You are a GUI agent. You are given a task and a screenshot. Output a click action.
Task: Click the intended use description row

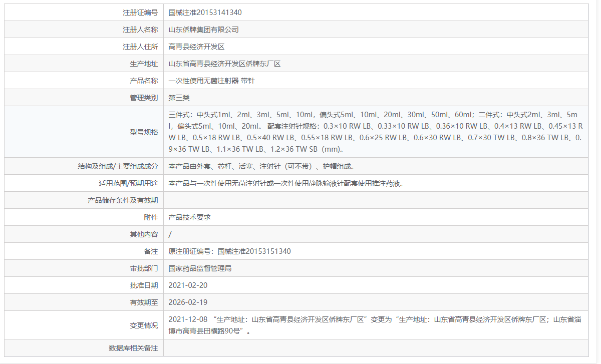280,182
